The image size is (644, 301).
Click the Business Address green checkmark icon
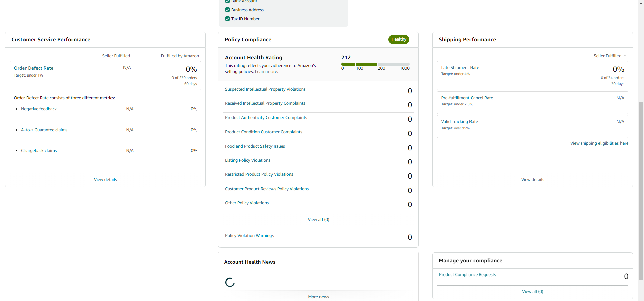tap(227, 10)
